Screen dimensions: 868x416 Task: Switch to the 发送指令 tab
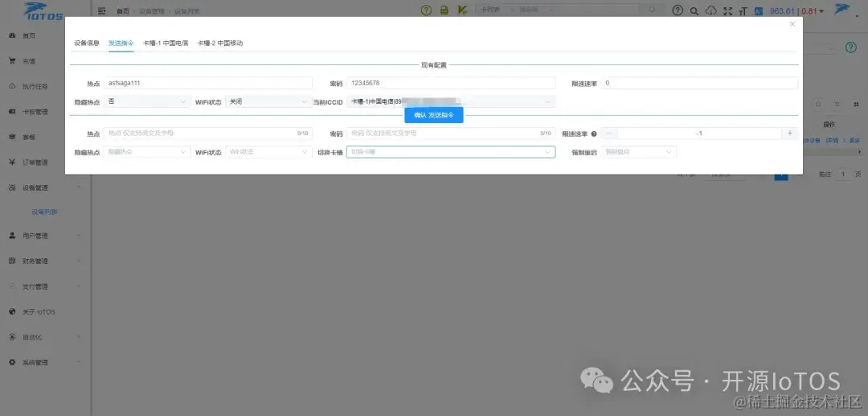(x=121, y=43)
